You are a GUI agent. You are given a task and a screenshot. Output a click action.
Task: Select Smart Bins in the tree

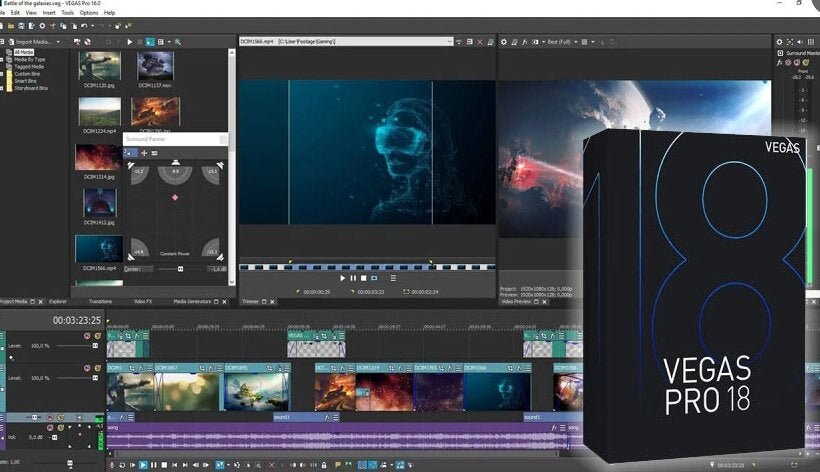(25, 81)
